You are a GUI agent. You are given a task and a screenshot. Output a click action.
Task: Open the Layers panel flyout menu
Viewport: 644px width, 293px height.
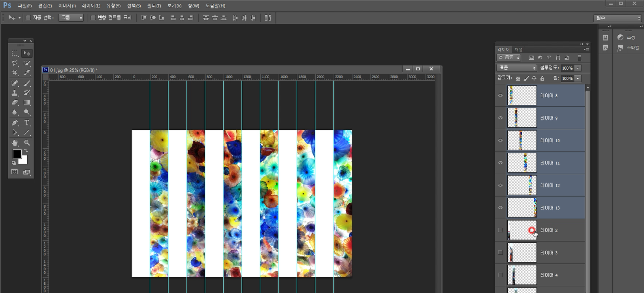(586, 49)
